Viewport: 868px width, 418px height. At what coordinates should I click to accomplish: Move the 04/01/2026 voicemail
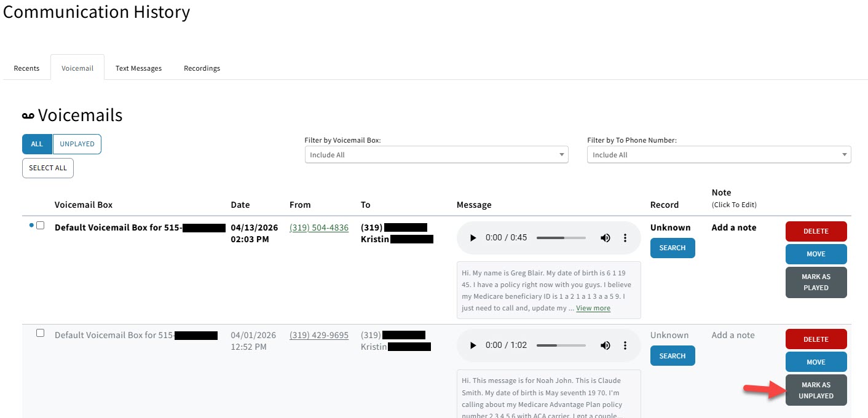tap(816, 361)
